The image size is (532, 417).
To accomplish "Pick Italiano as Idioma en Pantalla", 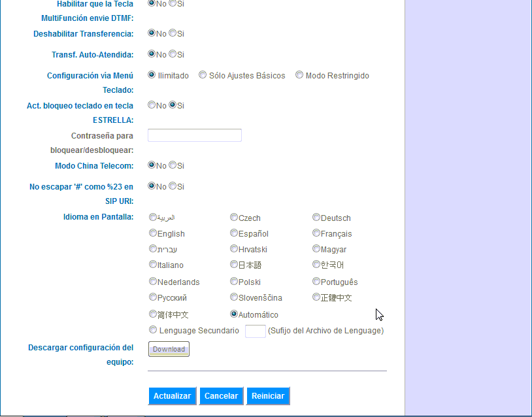I will click(152, 265).
